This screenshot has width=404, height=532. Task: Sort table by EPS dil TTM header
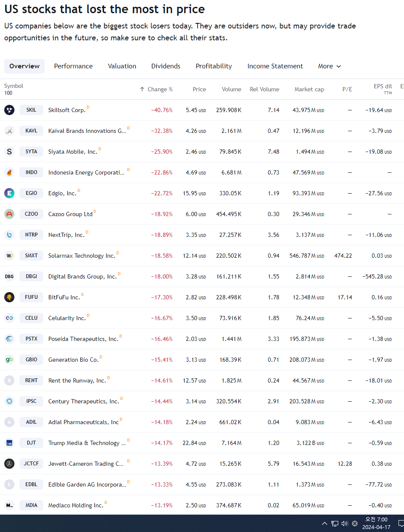click(x=383, y=89)
